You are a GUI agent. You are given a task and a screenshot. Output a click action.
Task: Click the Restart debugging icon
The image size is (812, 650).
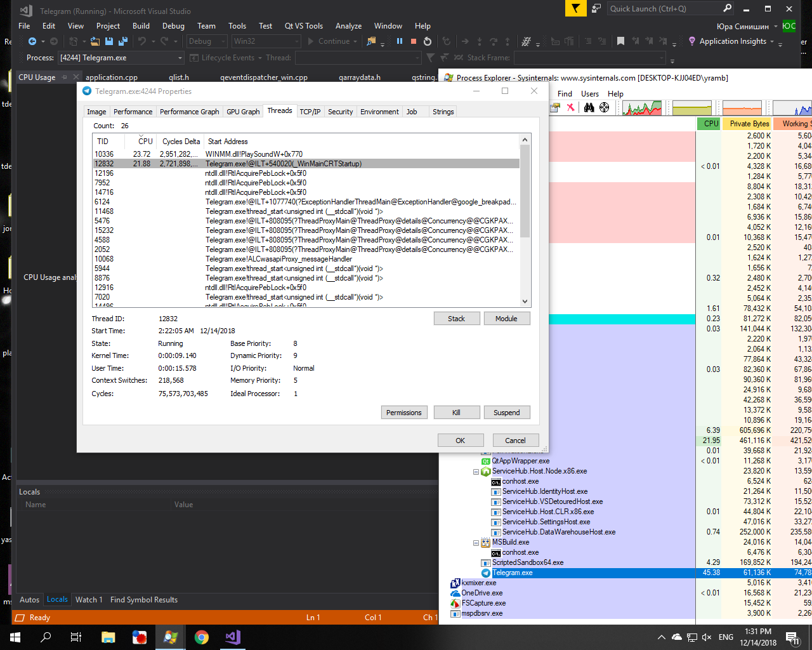[x=428, y=41]
